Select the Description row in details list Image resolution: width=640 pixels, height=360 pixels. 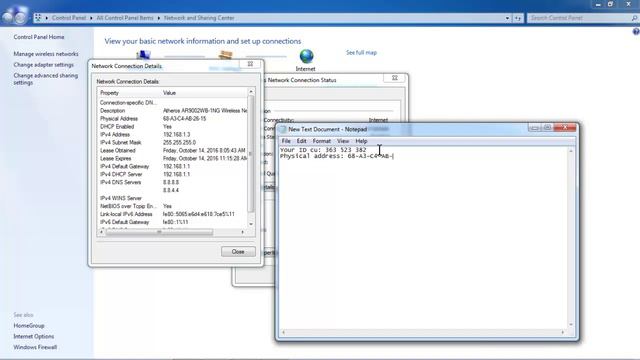click(173, 111)
